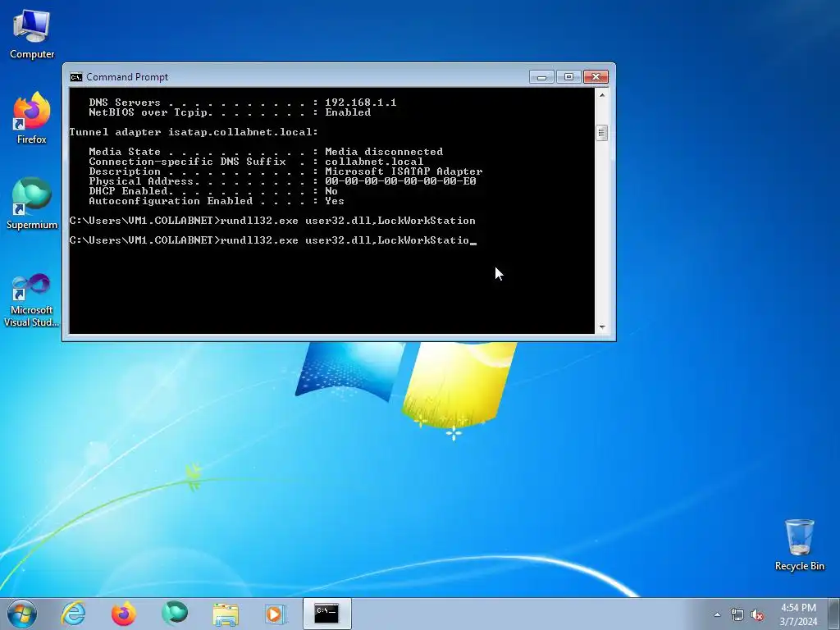Maximize the Command Prompt window

pos(569,77)
